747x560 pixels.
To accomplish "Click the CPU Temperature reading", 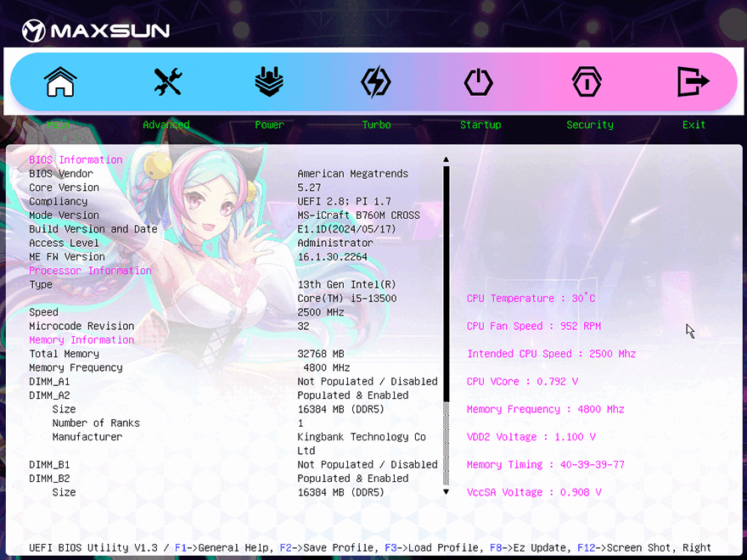I will click(531, 299).
